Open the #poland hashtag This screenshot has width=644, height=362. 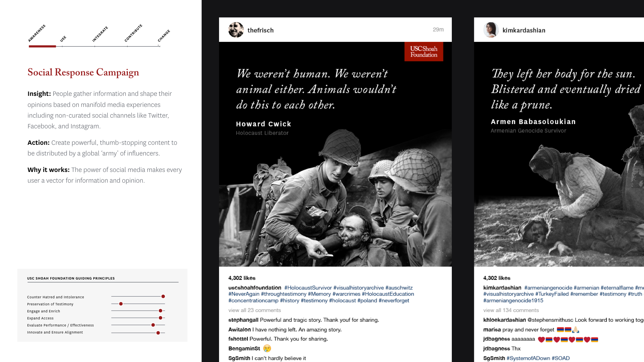367,301
